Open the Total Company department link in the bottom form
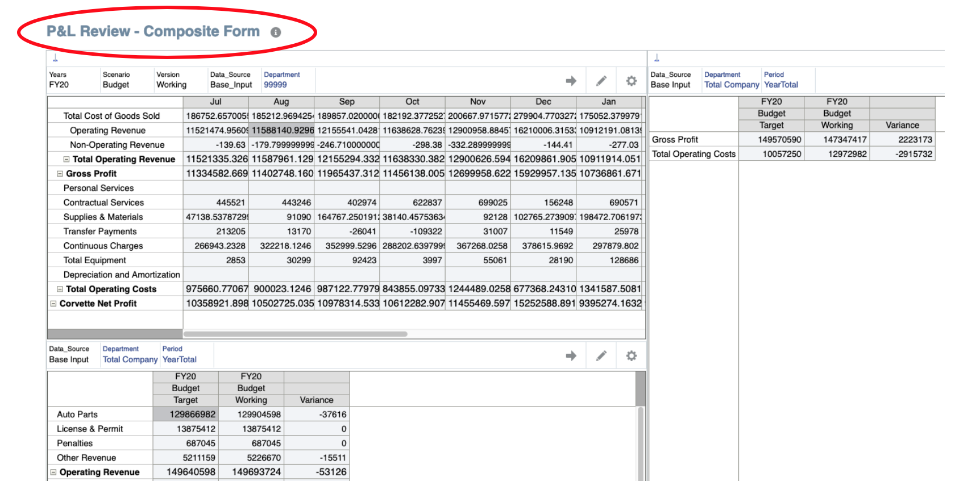 click(x=130, y=359)
